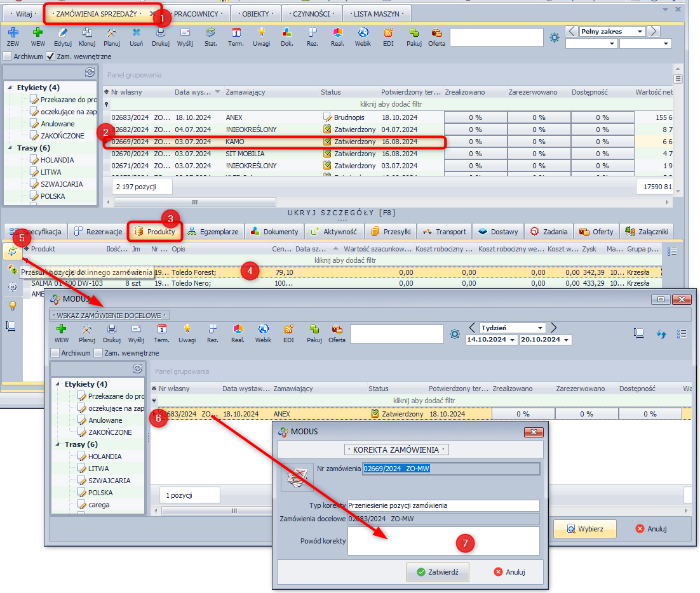Viewport: 700px width, 593px height.
Task: Click the Usuń delete icon
Action: point(136,32)
